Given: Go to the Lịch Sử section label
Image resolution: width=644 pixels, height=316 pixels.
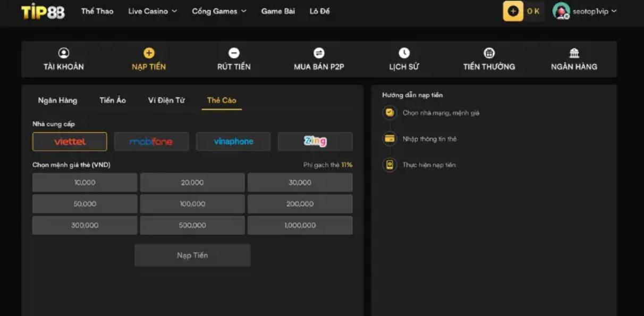Looking at the screenshot, I should tap(404, 66).
